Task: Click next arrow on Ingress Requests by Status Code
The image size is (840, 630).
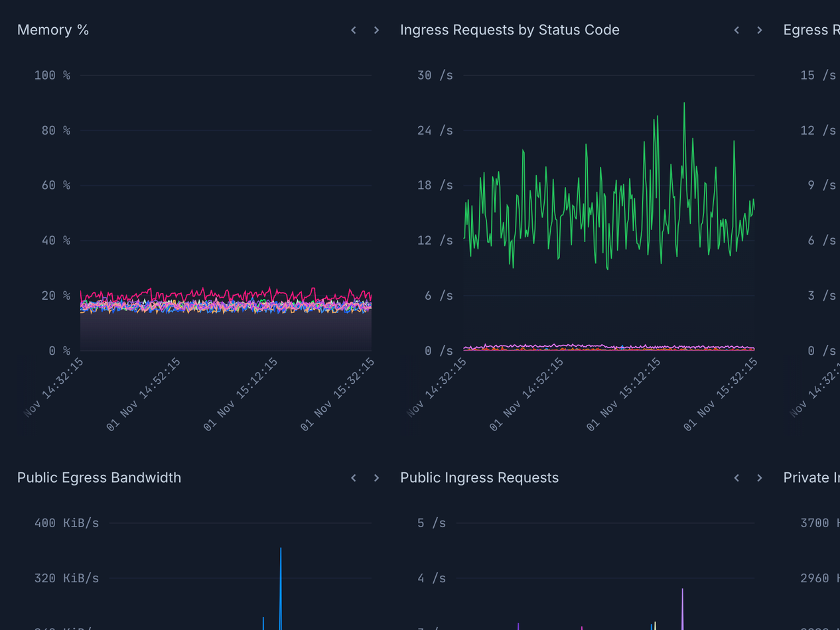Action: coord(759,31)
